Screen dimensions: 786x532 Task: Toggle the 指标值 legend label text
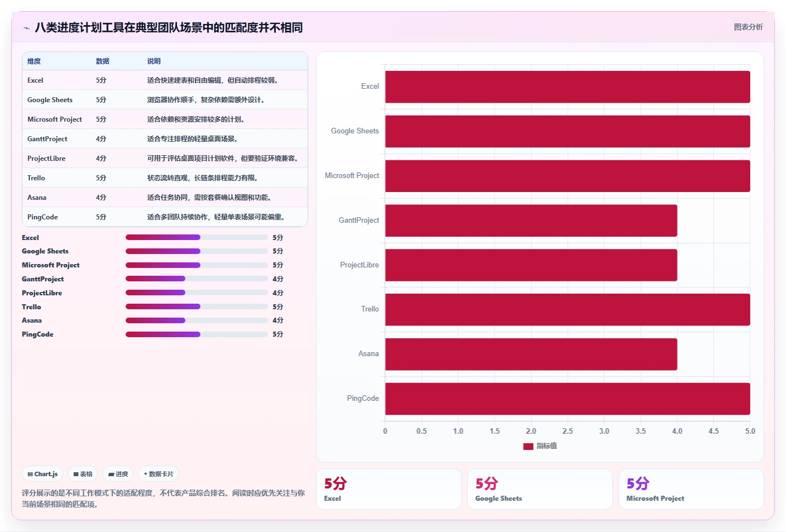(547, 446)
